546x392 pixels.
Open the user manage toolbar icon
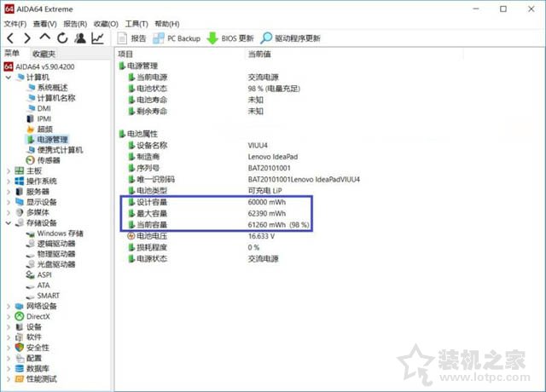click(79, 38)
